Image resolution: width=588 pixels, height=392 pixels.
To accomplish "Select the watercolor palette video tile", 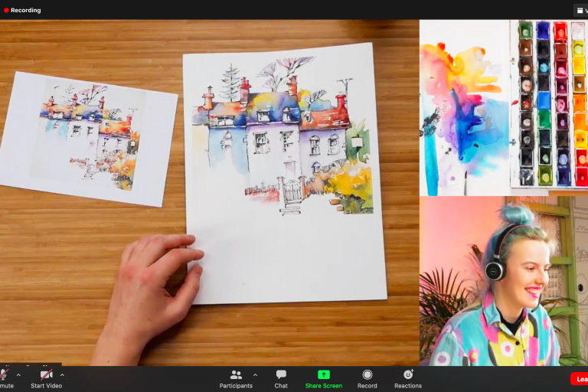I will point(504,108).
